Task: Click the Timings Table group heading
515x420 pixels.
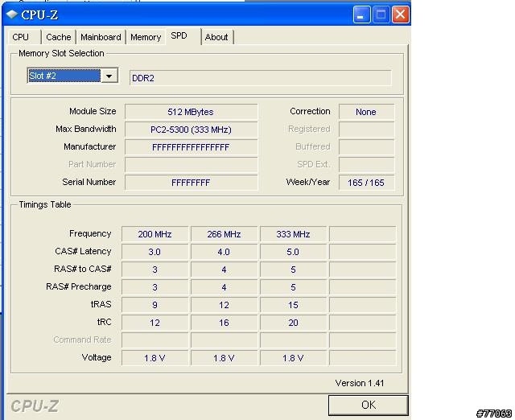Action: pos(45,204)
